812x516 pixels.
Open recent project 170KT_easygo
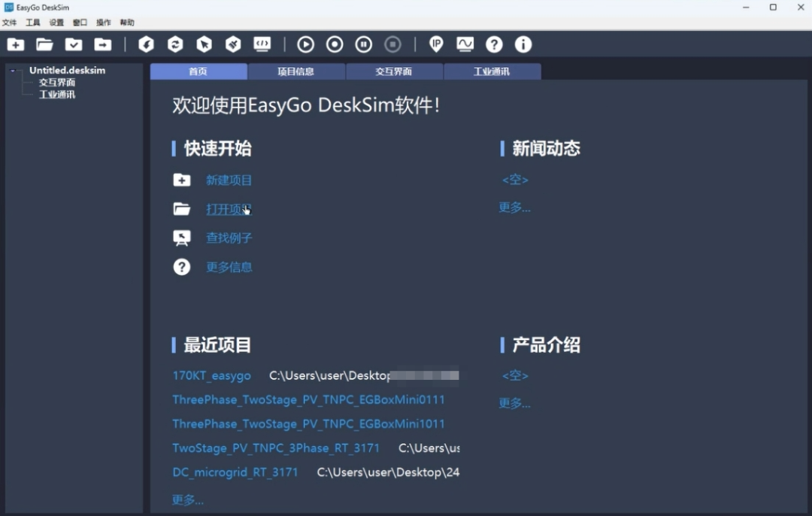tap(212, 375)
